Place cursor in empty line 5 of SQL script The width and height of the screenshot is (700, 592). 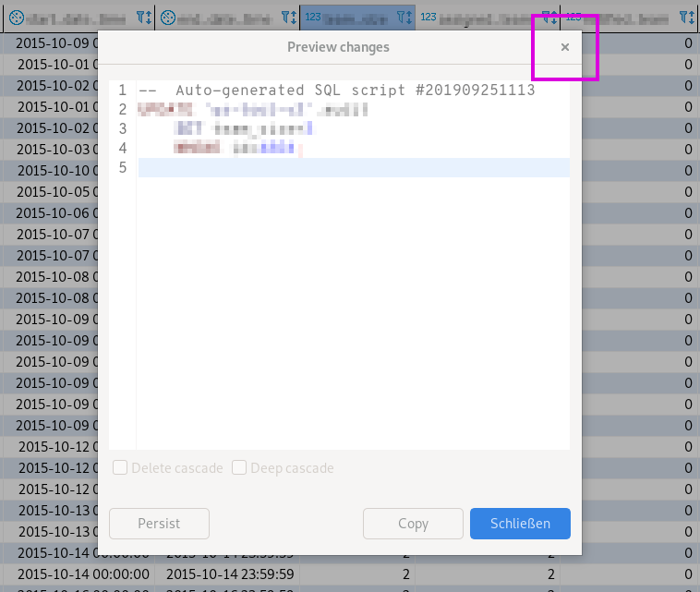tap(354, 167)
